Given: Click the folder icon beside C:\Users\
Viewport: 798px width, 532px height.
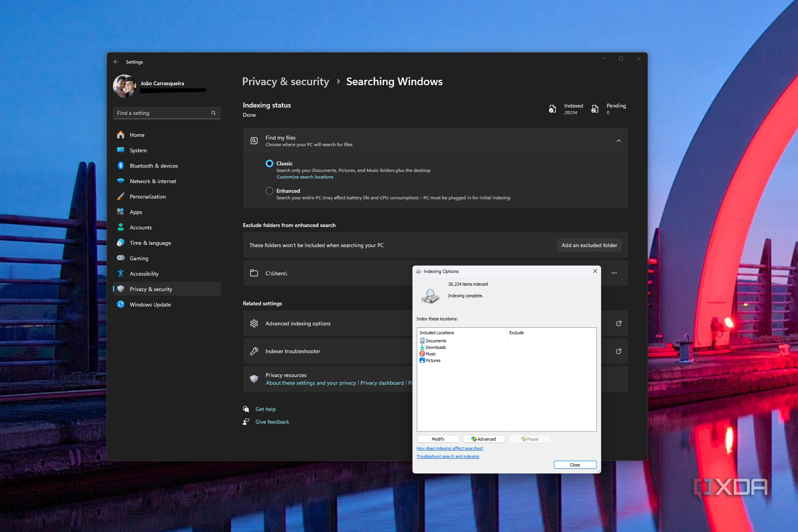Looking at the screenshot, I should (x=254, y=273).
